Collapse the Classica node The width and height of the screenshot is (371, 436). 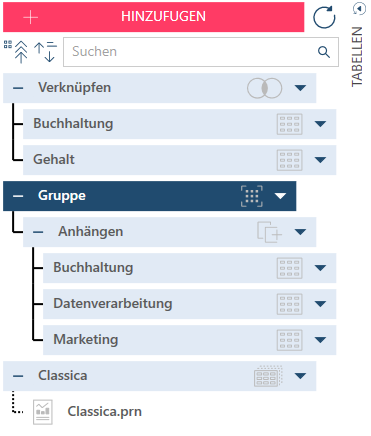[18, 376]
